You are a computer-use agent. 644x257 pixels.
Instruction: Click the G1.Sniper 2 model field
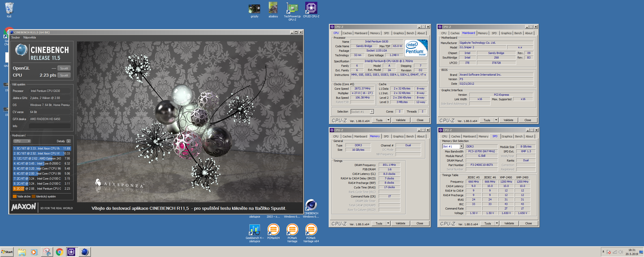coord(482,47)
